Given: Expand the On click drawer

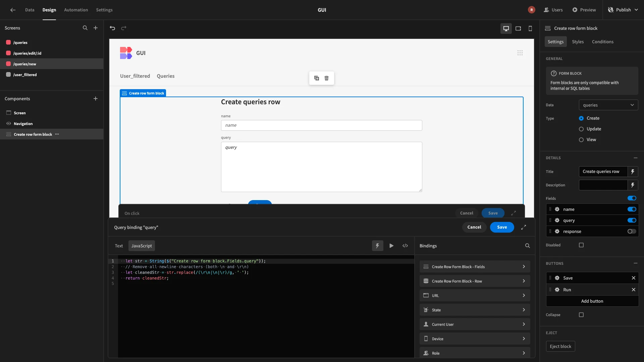Looking at the screenshot, I should pyautogui.click(x=514, y=213).
